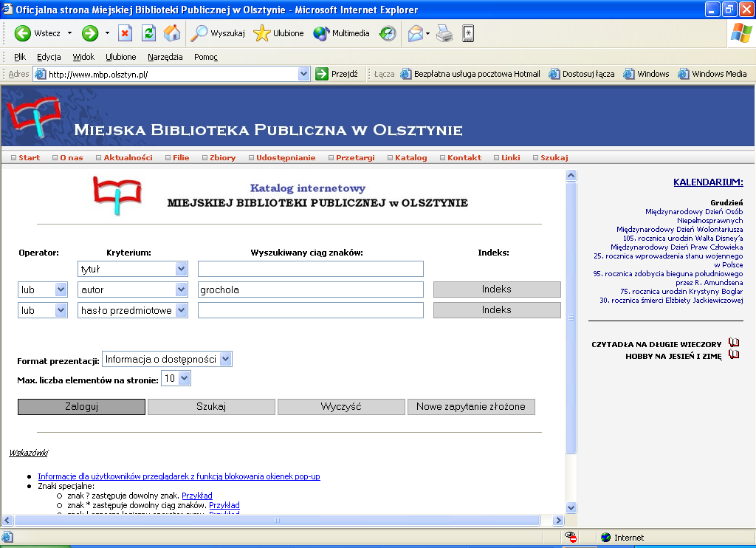This screenshot has height=548, width=756.
Task: Click the catalog frame scroll down arrow
Action: (x=571, y=507)
